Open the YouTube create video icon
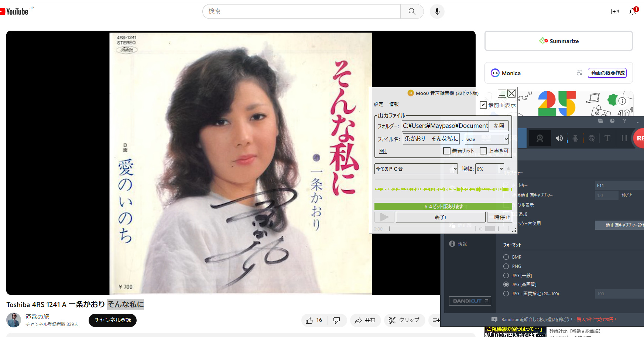The width and height of the screenshot is (644, 337). [615, 11]
